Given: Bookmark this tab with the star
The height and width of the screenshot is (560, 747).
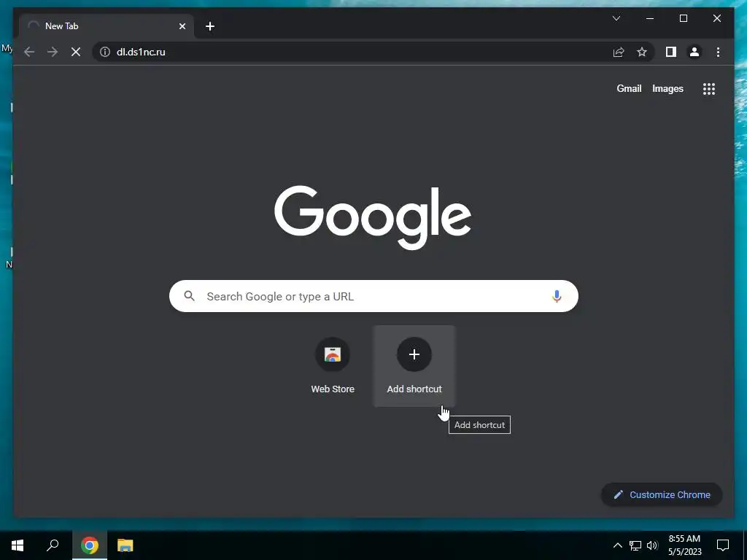Looking at the screenshot, I should pyautogui.click(x=642, y=52).
